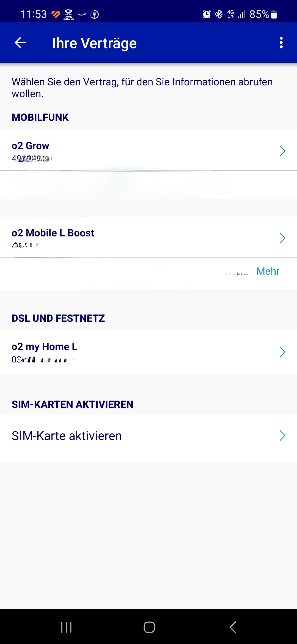297x644 pixels.
Task: Expand o2 Grow contract chevron
Action: click(282, 151)
